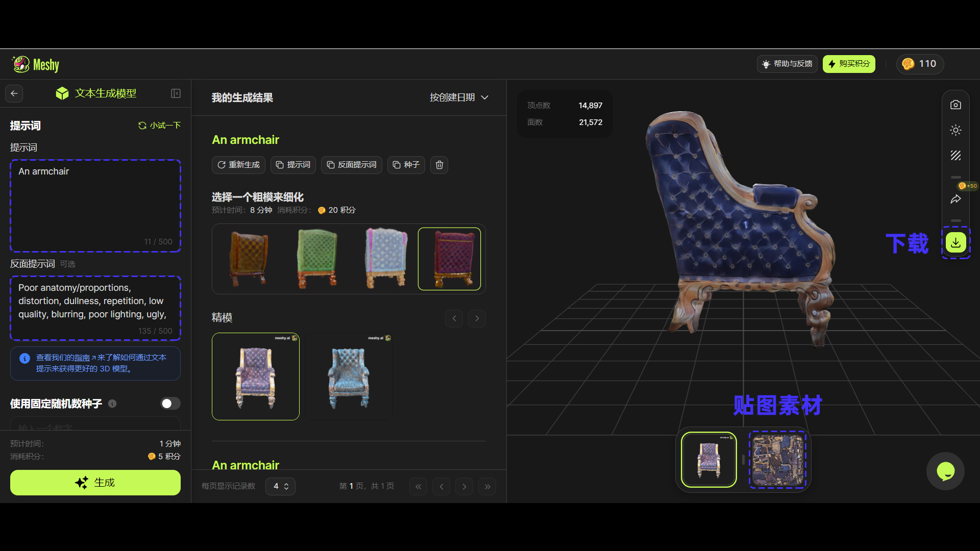Click the green download button

[x=955, y=242]
